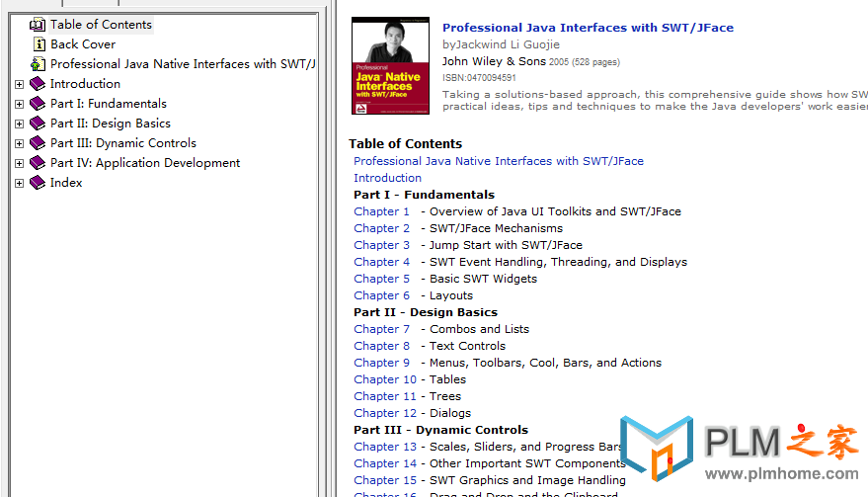This screenshot has width=868, height=497.
Task: Open the Chapter 2 link
Action: pos(381,228)
